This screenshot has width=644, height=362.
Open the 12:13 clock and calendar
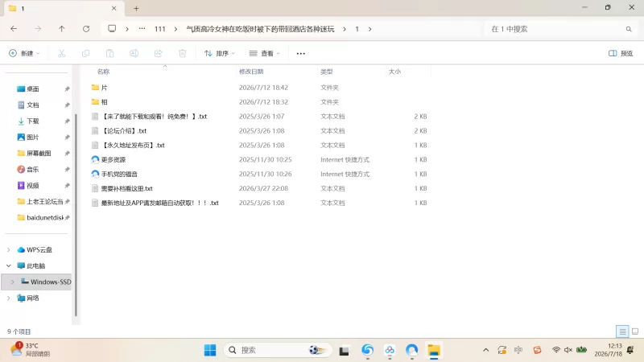pyautogui.click(x=609, y=350)
